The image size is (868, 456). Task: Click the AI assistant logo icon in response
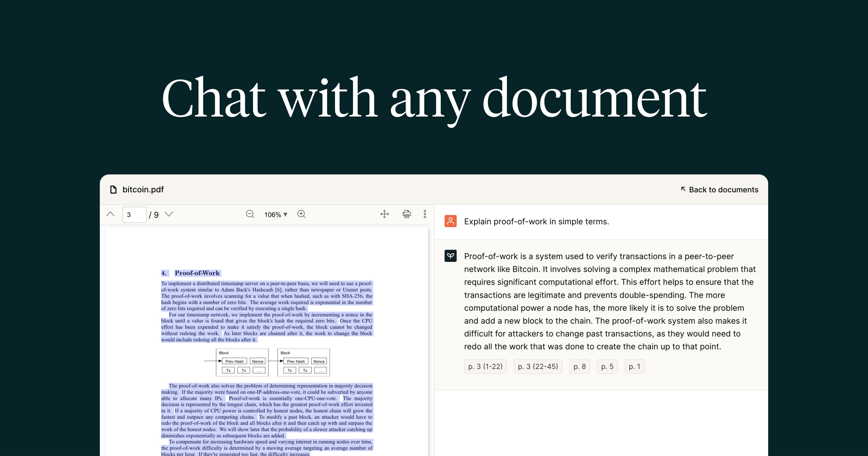[451, 257]
